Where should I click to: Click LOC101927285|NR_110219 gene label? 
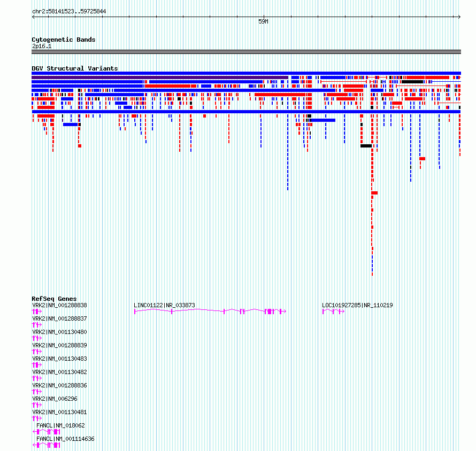pyautogui.click(x=357, y=305)
